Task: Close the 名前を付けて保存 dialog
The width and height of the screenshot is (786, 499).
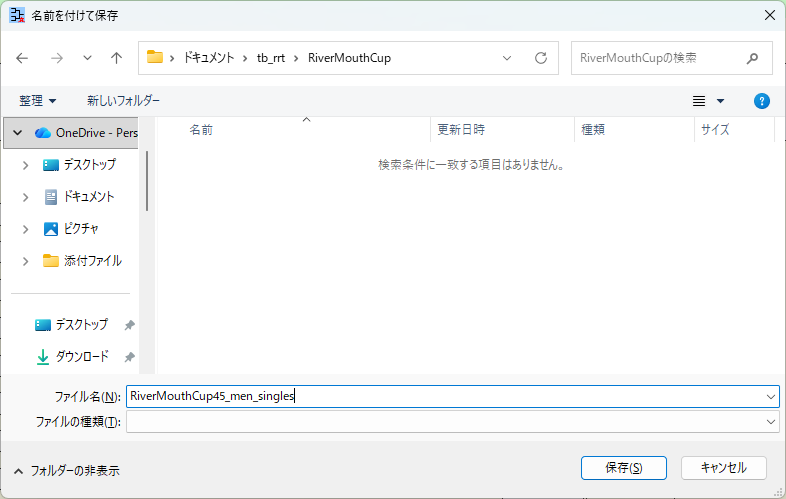Action: pos(770,16)
